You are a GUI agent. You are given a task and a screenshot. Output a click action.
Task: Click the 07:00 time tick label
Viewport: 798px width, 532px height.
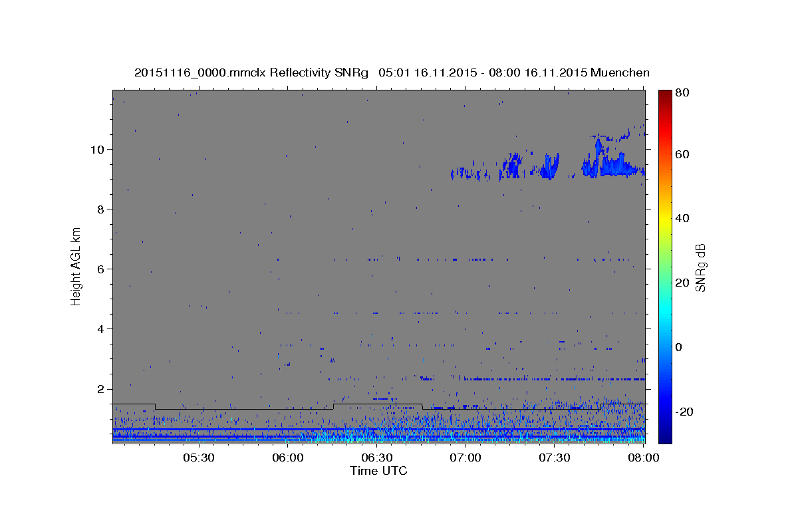click(465, 458)
